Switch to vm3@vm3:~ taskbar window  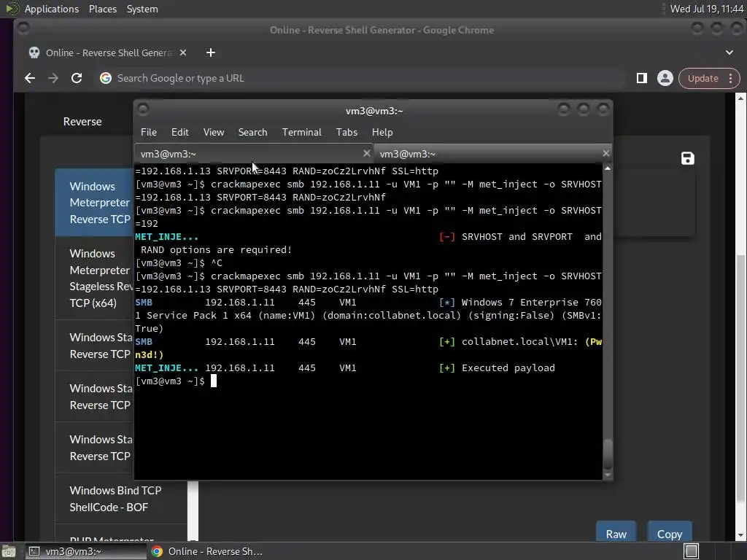[x=85, y=551]
